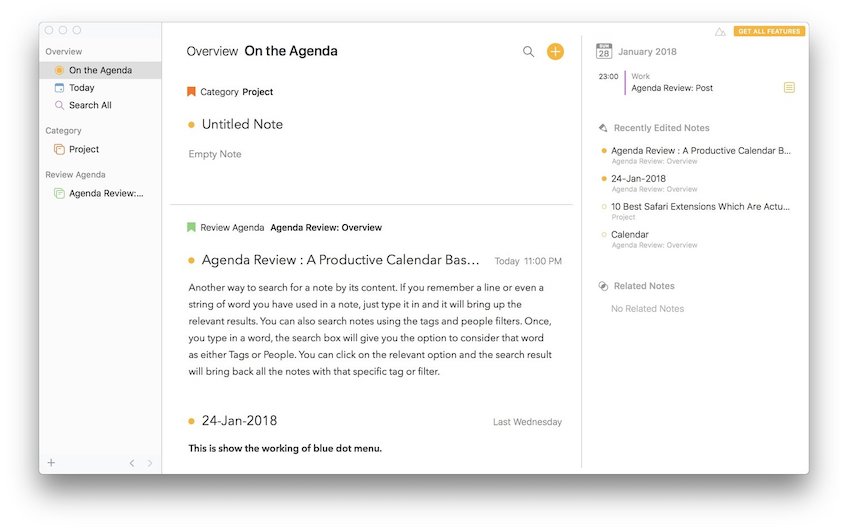Screen dimensions: 848x530
Task: Open the calendar date icon for January 2018
Action: pos(604,51)
